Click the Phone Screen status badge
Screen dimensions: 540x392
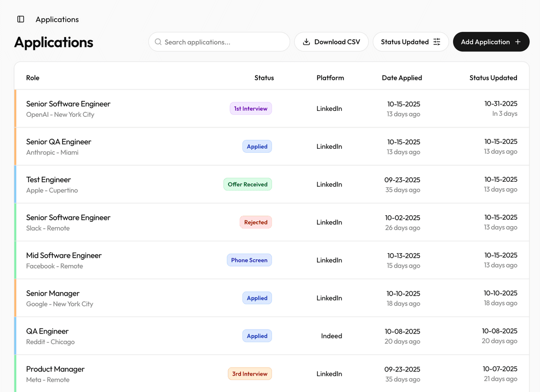coord(249,260)
